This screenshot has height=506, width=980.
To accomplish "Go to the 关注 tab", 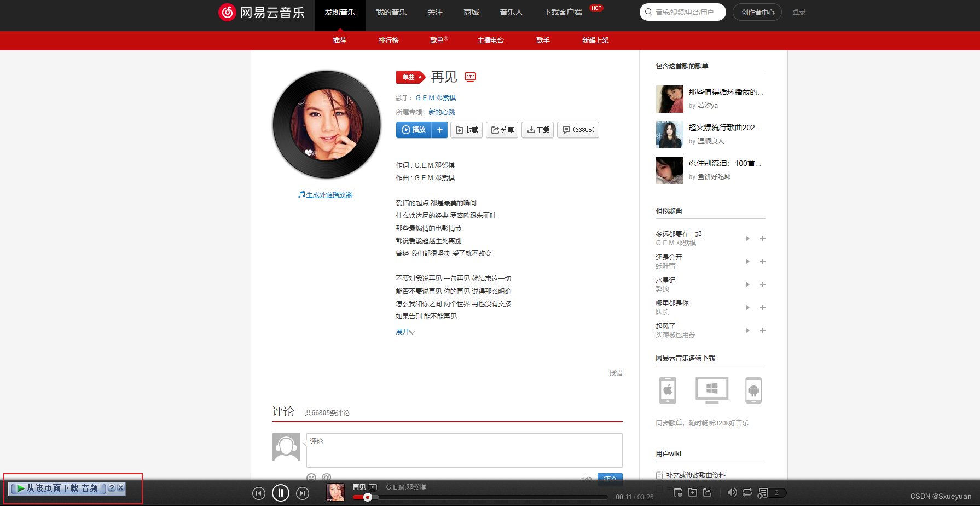I will [435, 12].
